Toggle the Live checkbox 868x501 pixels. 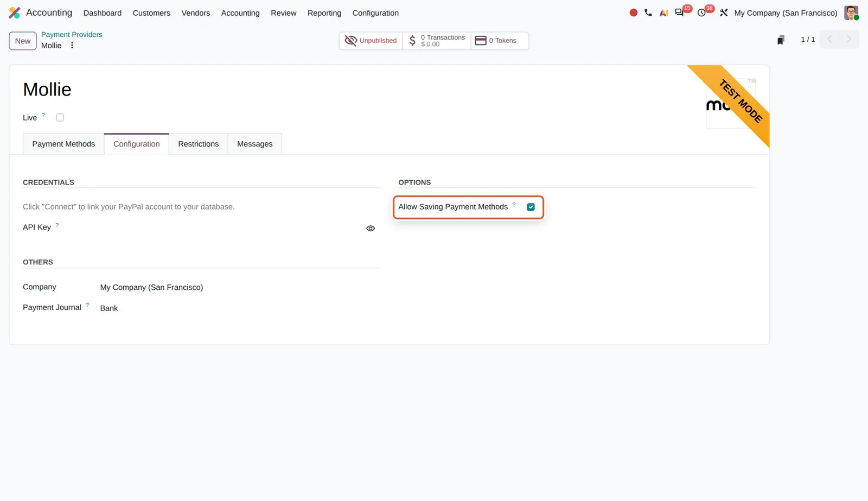[60, 117]
